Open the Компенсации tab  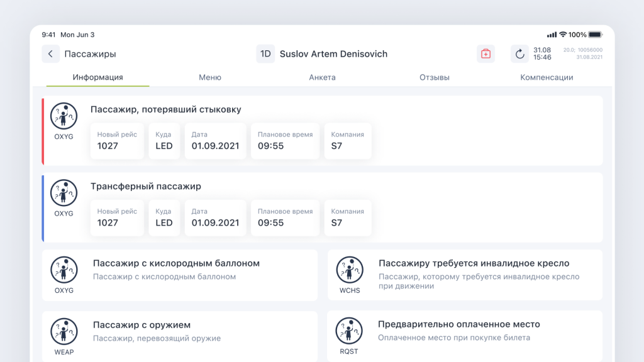546,77
